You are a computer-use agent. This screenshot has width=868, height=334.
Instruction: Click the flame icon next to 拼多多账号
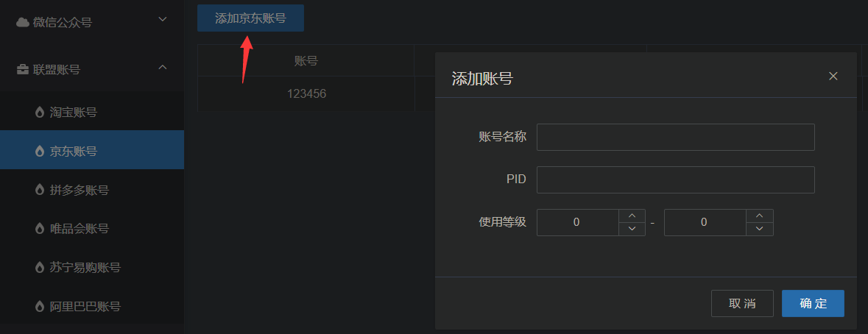(39, 191)
